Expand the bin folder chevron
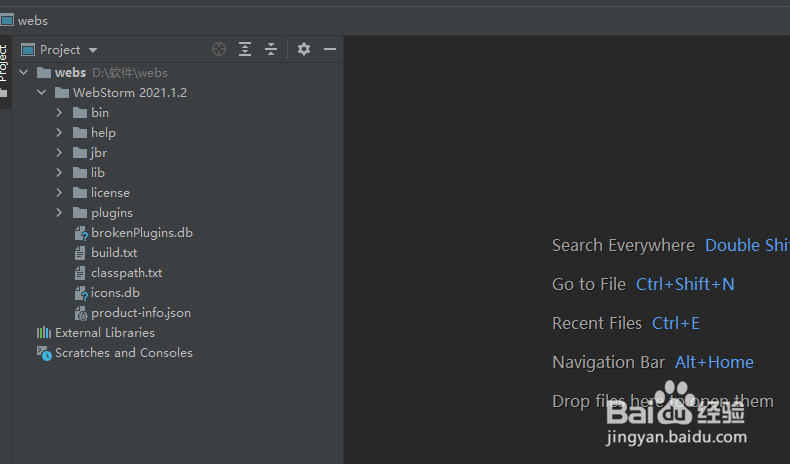Image resolution: width=790 pixels, height=464 pixels. pos(59,112)
